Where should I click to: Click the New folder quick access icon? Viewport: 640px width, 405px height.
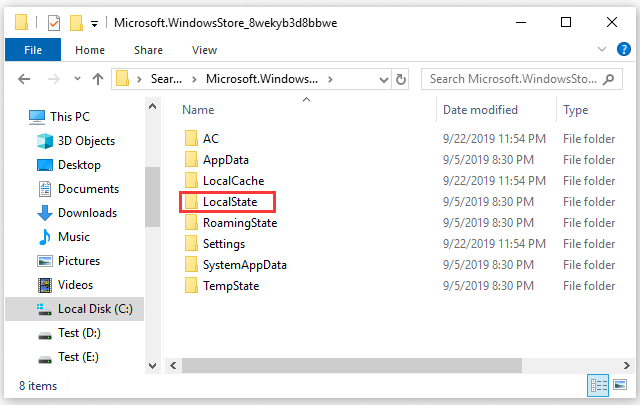pyautogui.click(x=76, y=23)
